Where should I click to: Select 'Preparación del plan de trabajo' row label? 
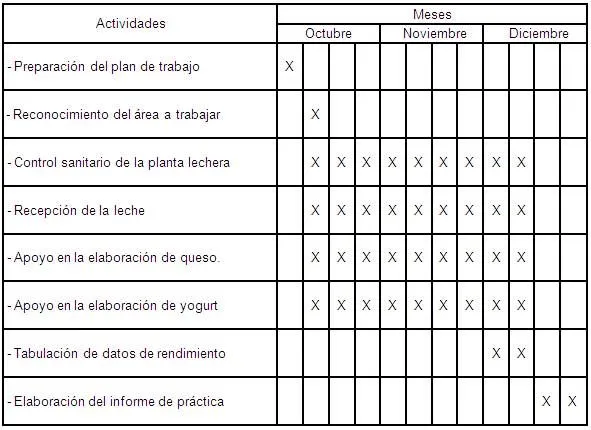click(x=104, y=67)
